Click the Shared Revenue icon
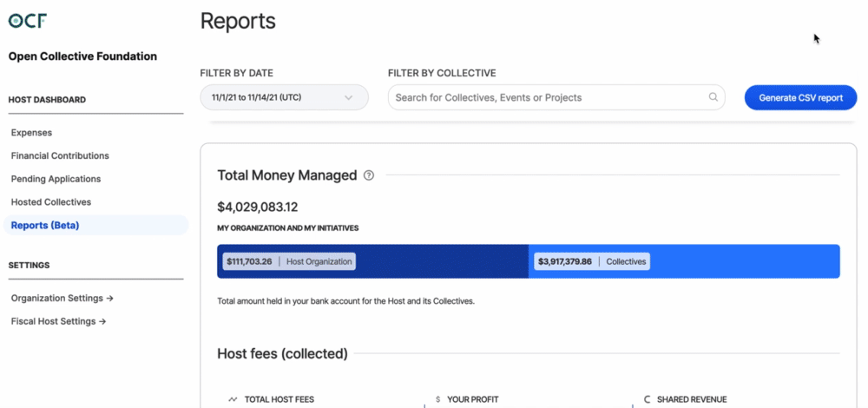The height and width of the screenshot is (408, 868). tap(648, 399)
